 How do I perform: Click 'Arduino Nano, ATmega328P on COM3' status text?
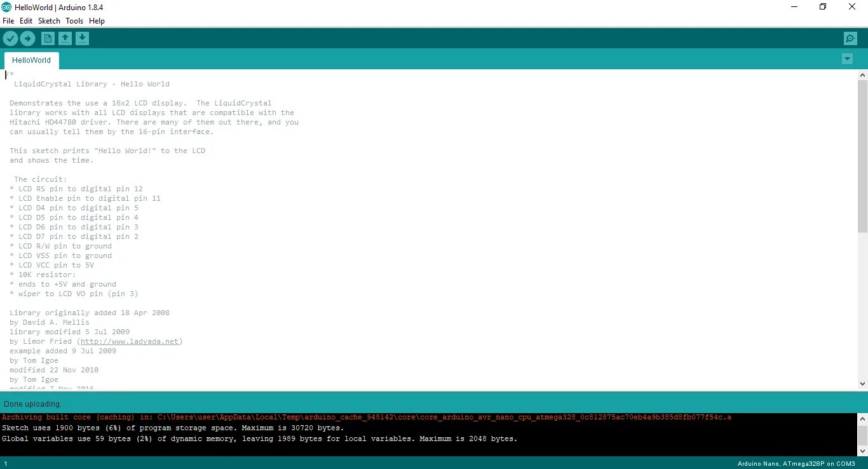click(x=796, y=464)
